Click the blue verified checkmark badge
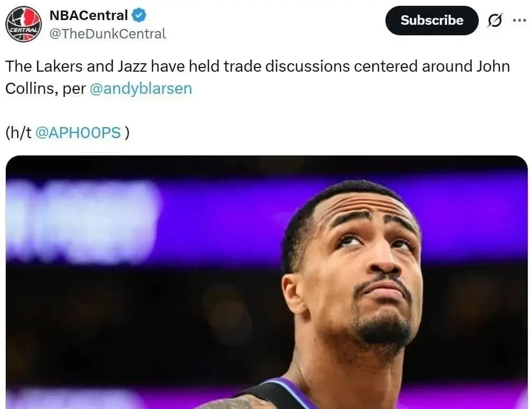The height and width of the screenshot is (409, 532). [x=139, y=16]
